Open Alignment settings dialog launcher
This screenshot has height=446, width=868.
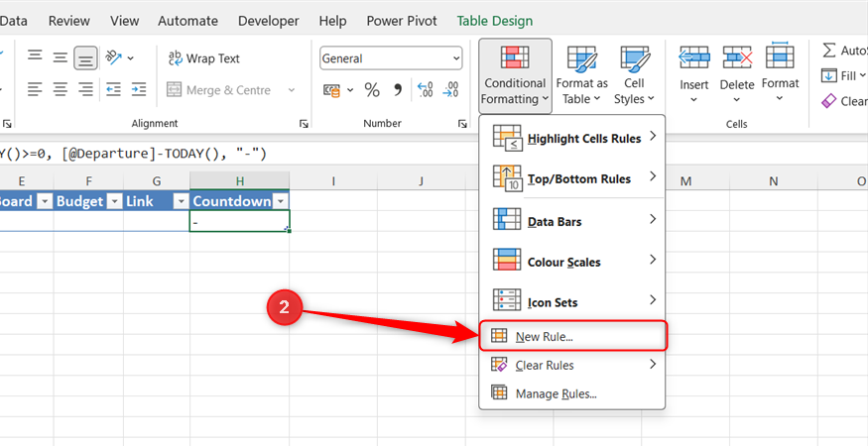click(x=304, y=125)
